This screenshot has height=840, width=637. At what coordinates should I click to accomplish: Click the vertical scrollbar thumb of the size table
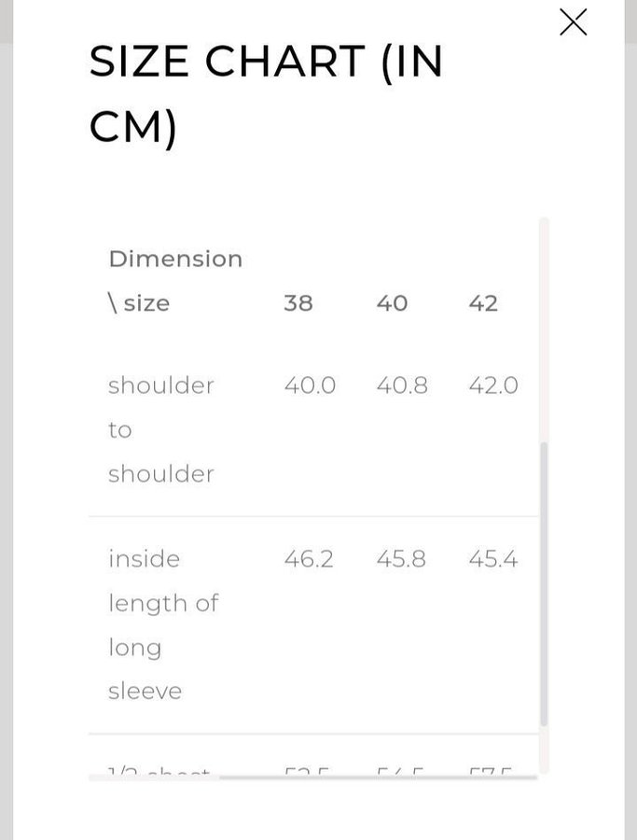click(x=544, y=583)
